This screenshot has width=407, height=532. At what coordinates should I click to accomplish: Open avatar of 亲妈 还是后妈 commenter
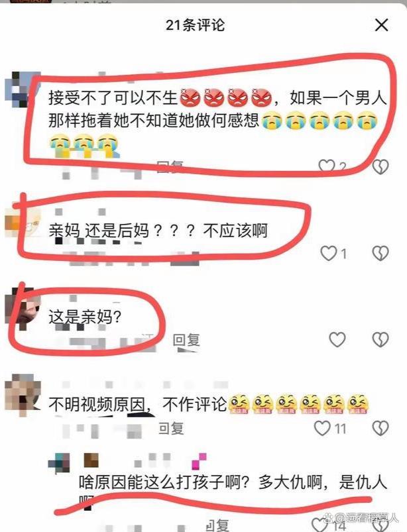point(22,222)
